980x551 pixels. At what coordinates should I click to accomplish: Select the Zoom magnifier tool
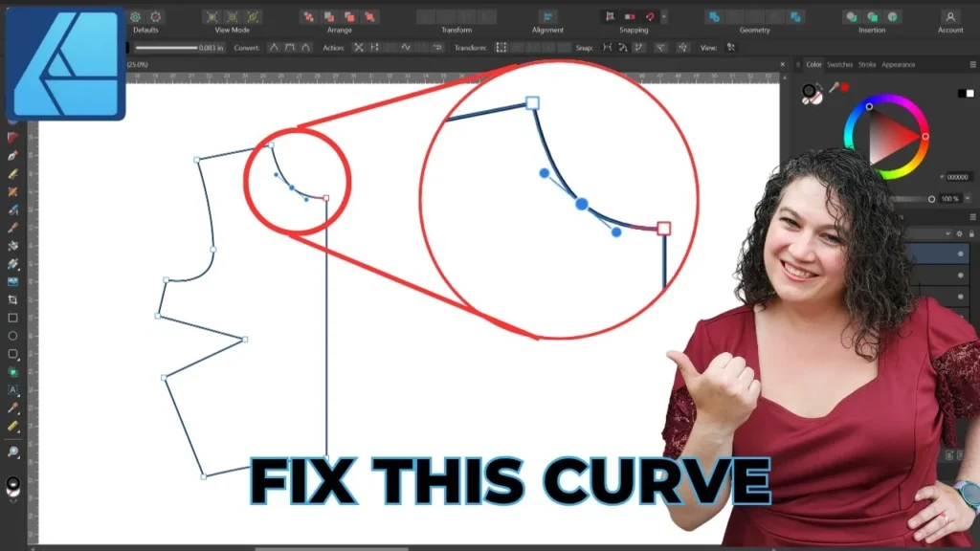[12, 452]
